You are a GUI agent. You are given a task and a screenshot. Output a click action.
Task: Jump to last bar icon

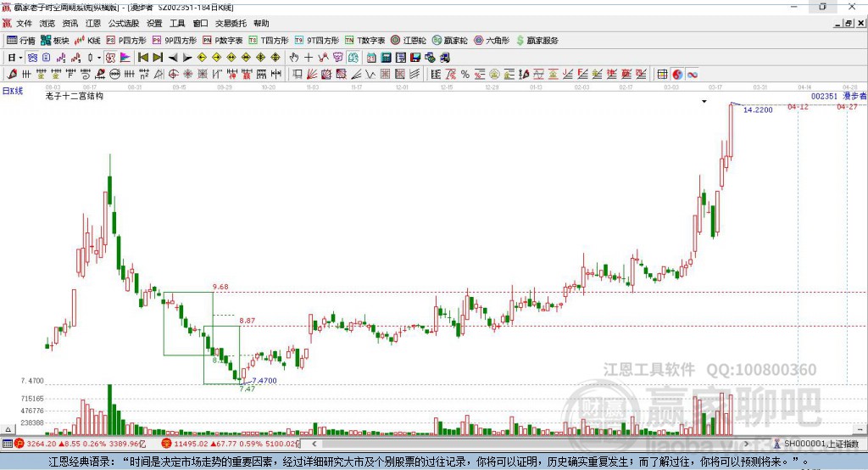[158, 58]
